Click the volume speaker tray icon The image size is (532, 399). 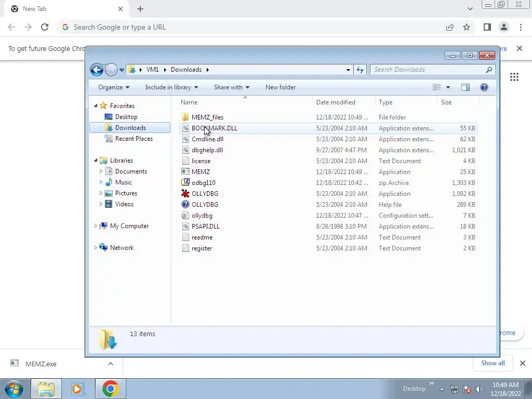click(x=480, y=389)
